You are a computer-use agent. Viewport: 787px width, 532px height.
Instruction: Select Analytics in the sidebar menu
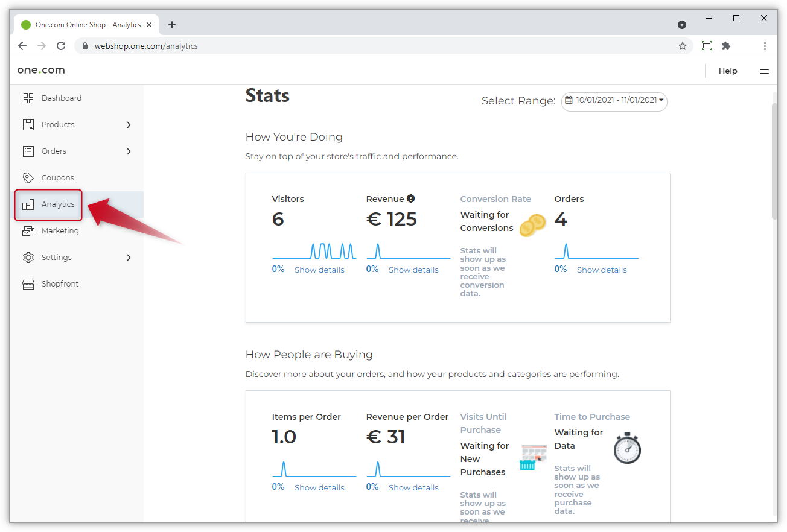pyautogui.click(x=58, y=204)
